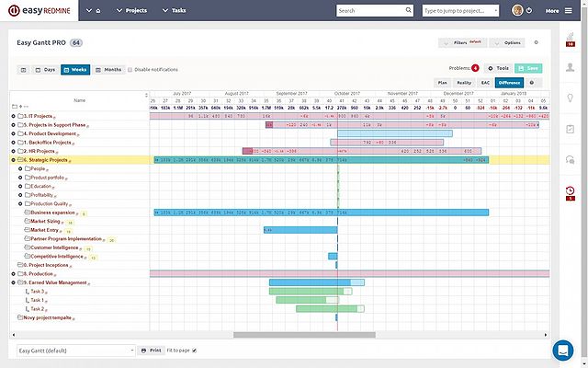588x368 pixels.
Task: Click the Save button
Action: 527,68
